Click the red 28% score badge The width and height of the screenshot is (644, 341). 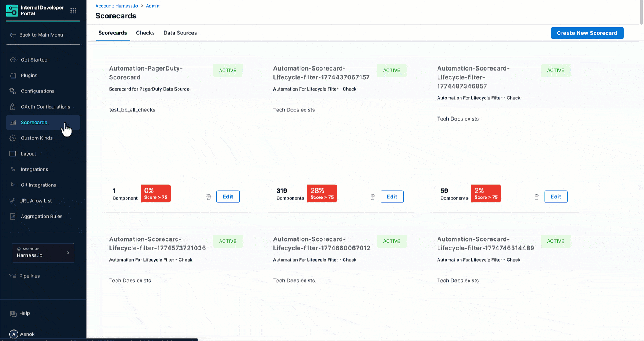(322, 193)
